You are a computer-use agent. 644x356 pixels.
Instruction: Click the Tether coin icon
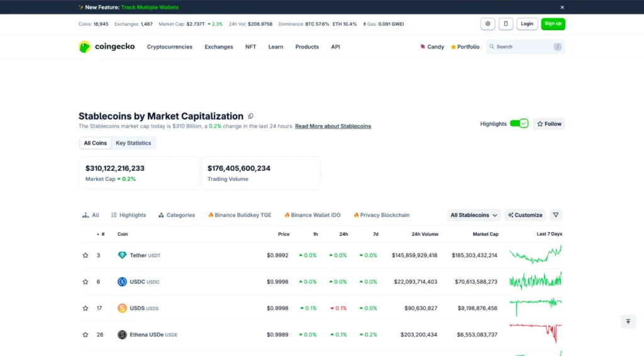pyautogui.click(x=122, y=255)
